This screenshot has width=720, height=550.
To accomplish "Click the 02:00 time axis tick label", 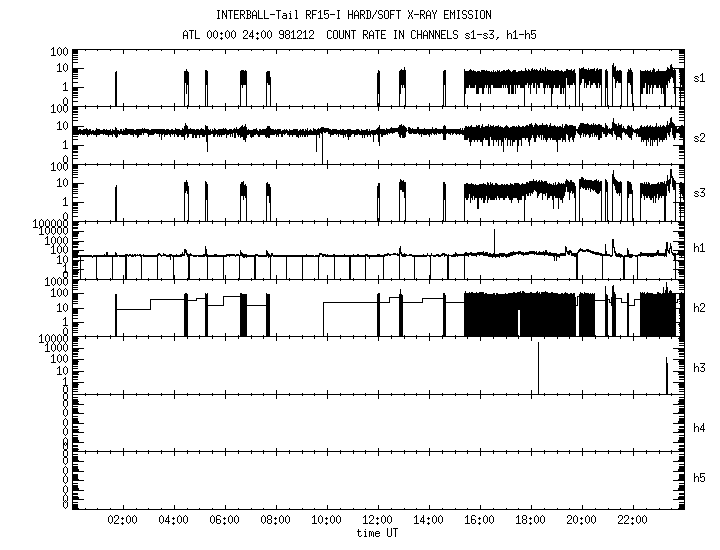I will point(124,522).
